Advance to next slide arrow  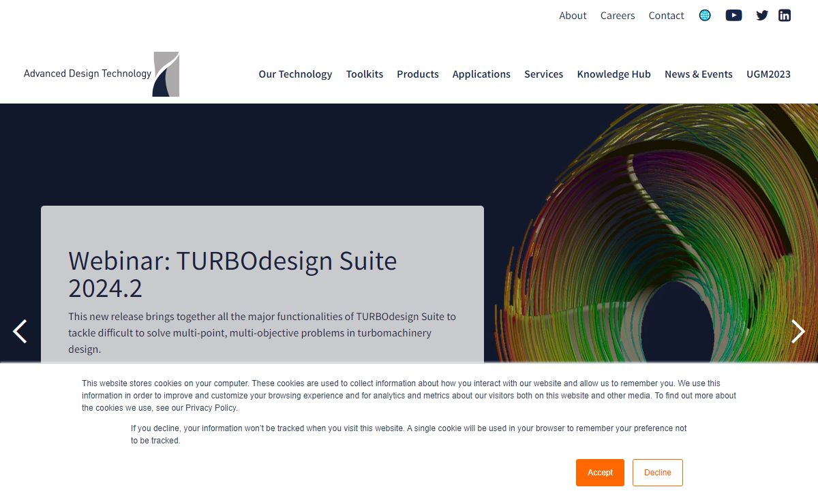798,331
